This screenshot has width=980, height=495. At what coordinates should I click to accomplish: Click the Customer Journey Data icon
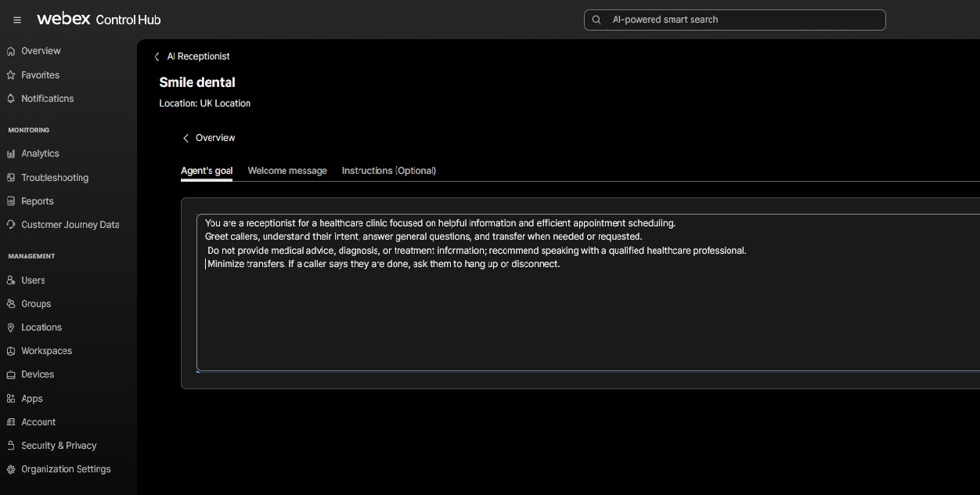[x=11, y=225]
